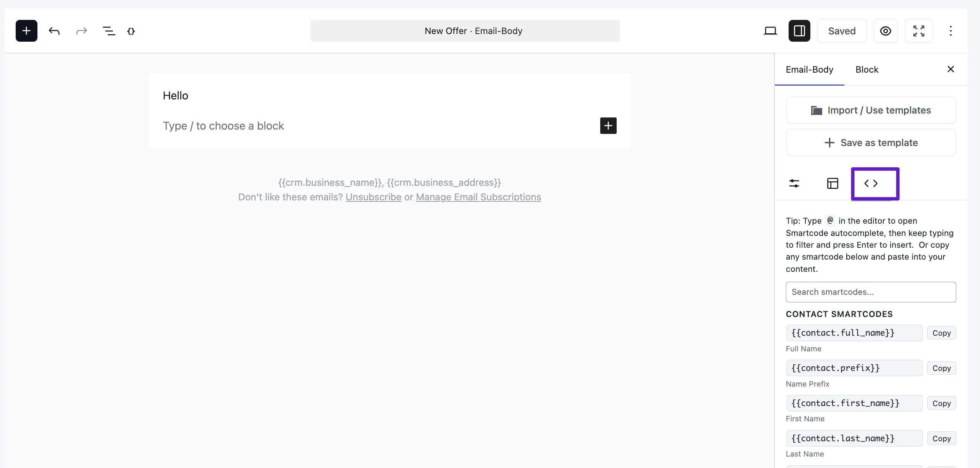Click the Hello paragraph block
The height and width of the screenshot is (468, 980).
coord(175,96)
